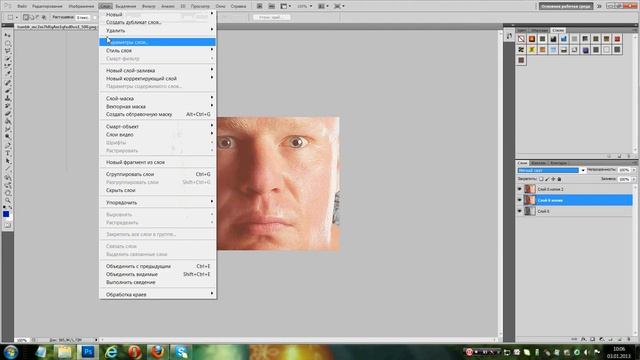Open the red Opera browser taskbar icon
Screen dimensions: 640x360
[x=134, y=352]
